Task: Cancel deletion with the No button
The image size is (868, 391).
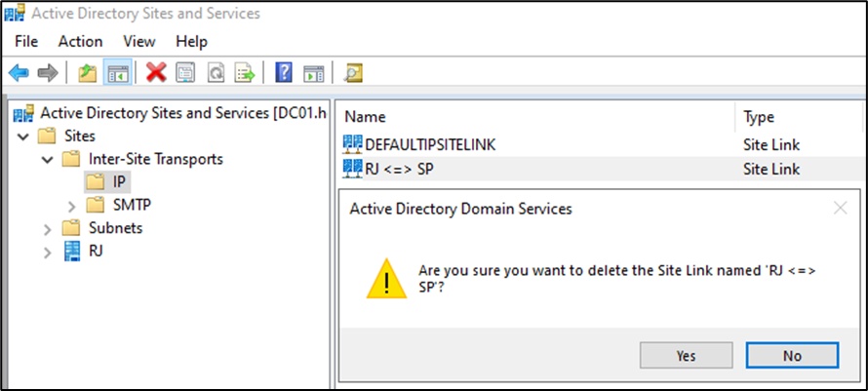Action: 792,356
